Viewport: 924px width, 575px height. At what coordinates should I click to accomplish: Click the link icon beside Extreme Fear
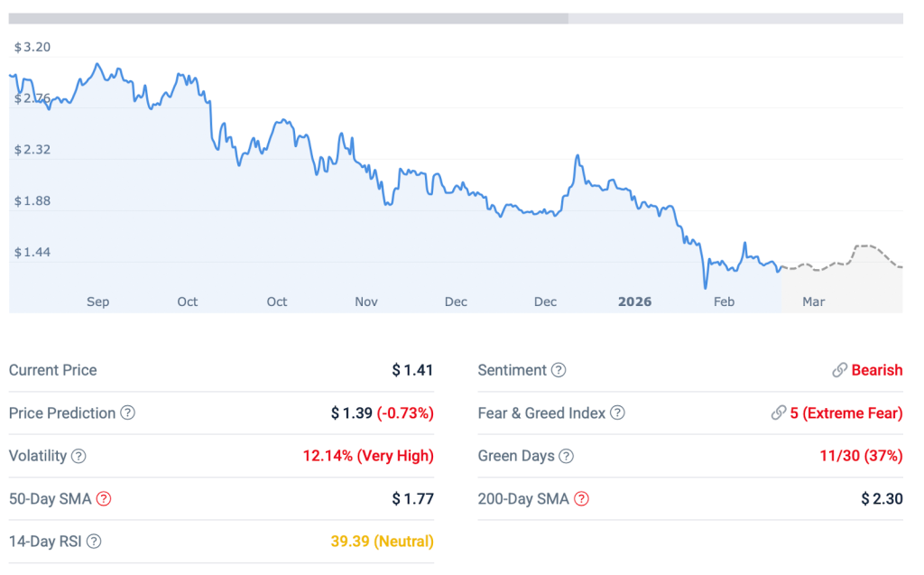coord(779,413)
